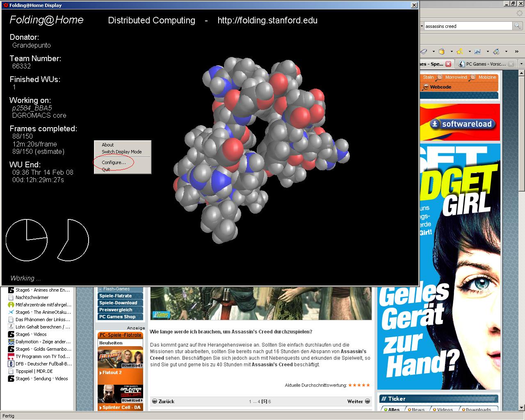Open Das Phänomen der Linkss... bookmark

(x=39, y=320)
